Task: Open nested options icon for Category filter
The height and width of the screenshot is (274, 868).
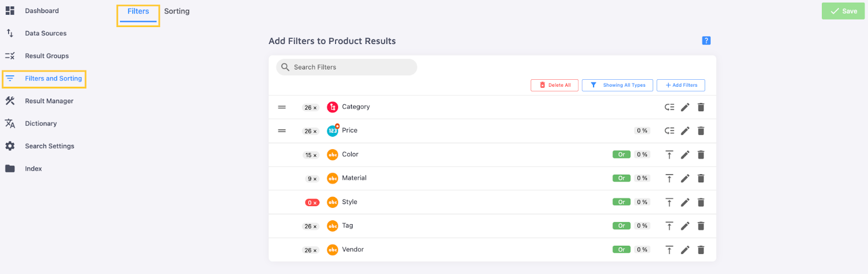Action: [x=669, y=107]
